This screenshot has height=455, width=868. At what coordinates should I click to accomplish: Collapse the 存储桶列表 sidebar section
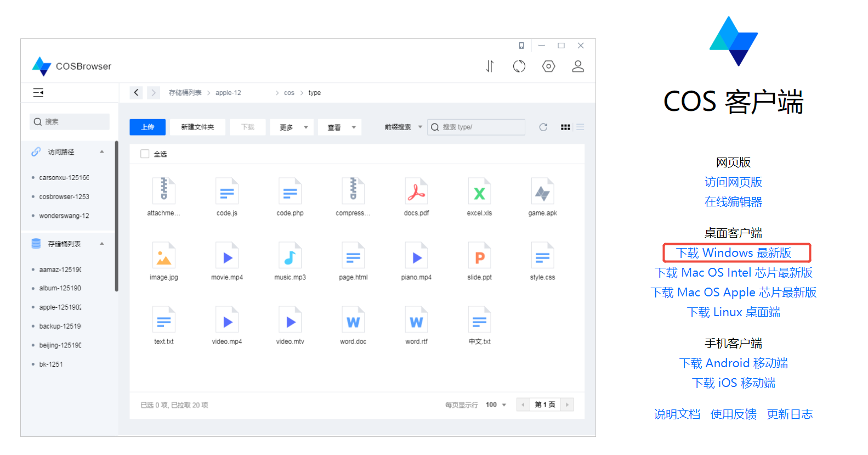(102, 244)
